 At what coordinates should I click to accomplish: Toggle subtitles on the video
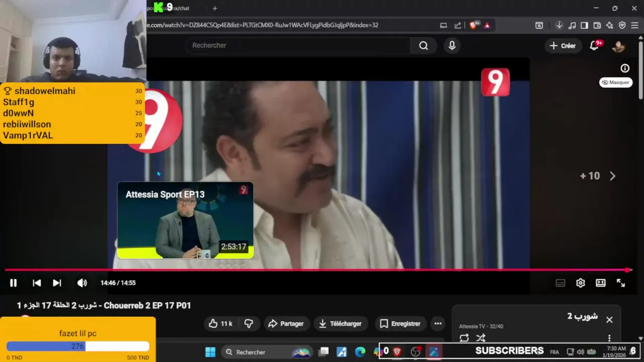(560, 283)
